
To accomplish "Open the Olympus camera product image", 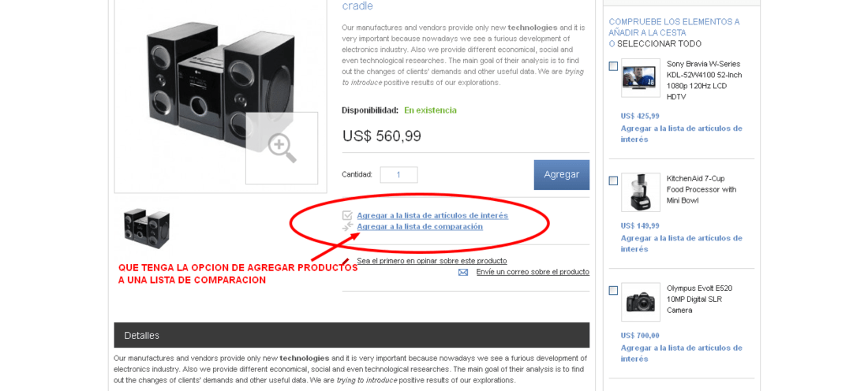I will pyautogui.click(x=641, y=302).
